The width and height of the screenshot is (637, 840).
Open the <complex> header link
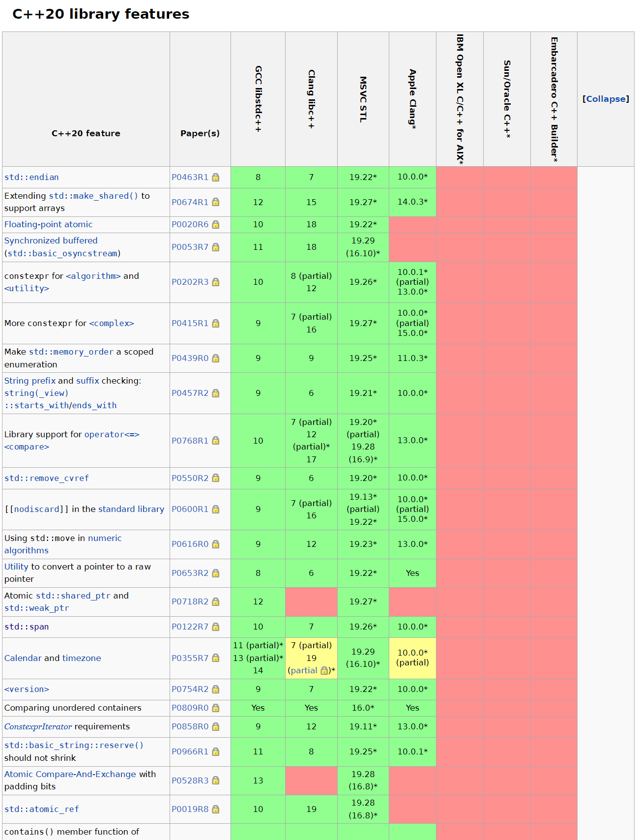112,323
